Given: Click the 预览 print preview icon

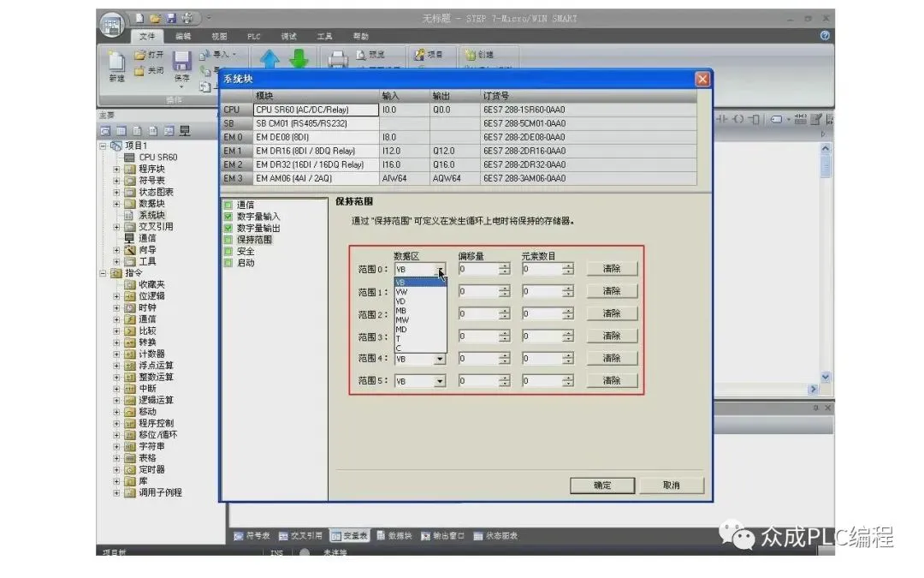Looking at the screenshot, I should [361, 55].
